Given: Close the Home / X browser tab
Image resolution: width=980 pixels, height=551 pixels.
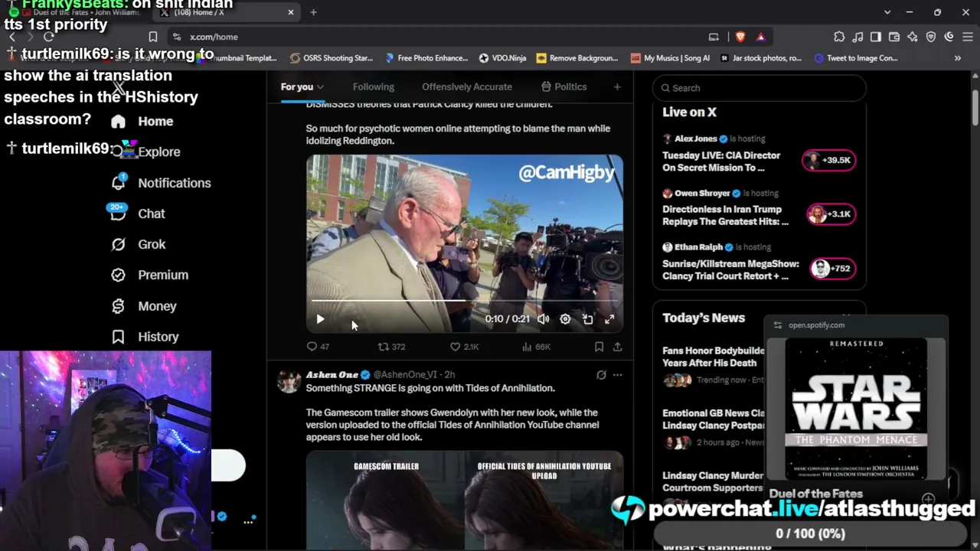Looking at the screenshot, I should (291, 12).
